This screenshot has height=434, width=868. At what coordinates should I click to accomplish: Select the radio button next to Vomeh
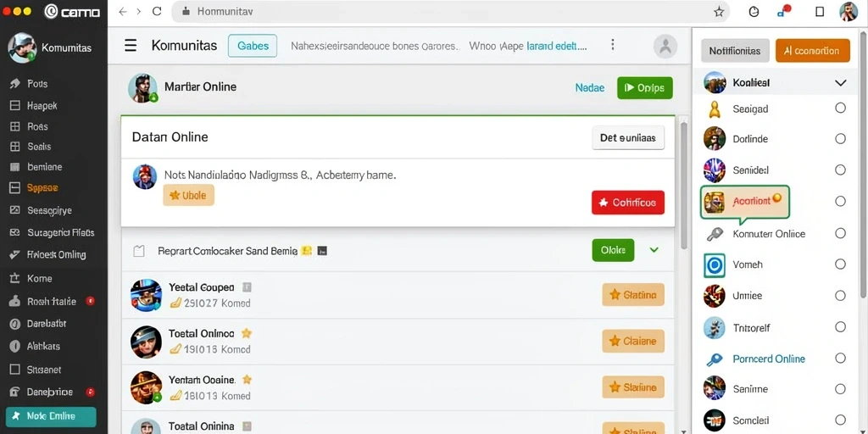click(840, 264)
